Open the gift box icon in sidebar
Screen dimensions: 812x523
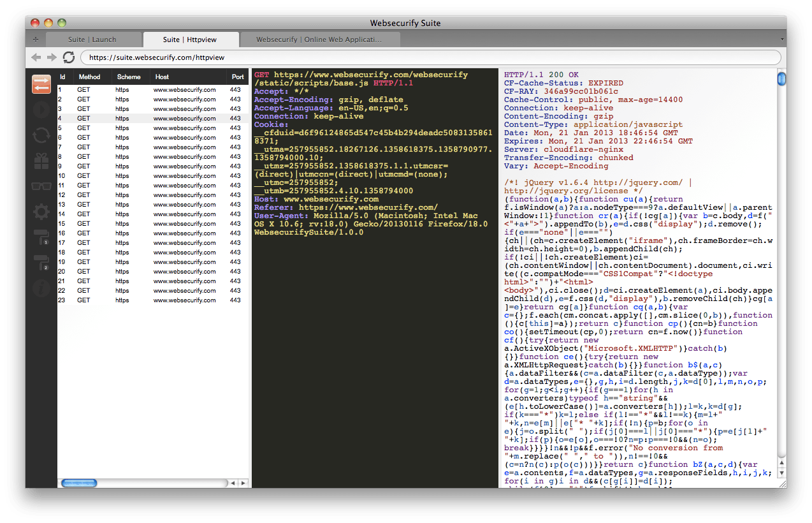tap(41, 161)
